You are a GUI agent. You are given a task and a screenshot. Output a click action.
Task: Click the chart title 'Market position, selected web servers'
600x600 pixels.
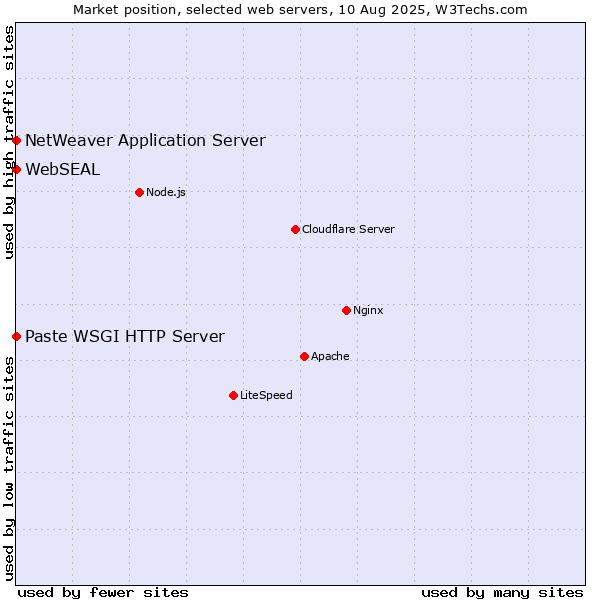(201, 10)
